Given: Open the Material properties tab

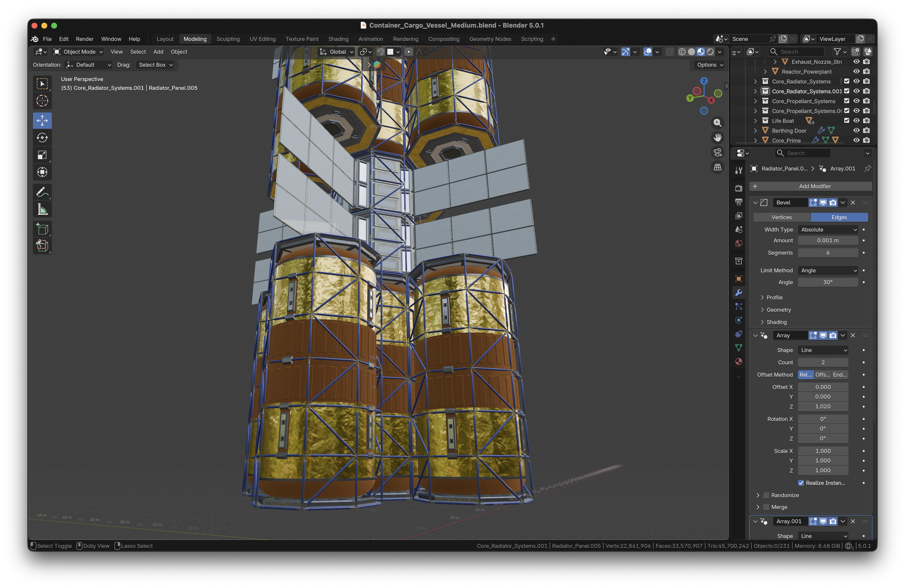Looking at the screenshot, I should pos(738,362).
